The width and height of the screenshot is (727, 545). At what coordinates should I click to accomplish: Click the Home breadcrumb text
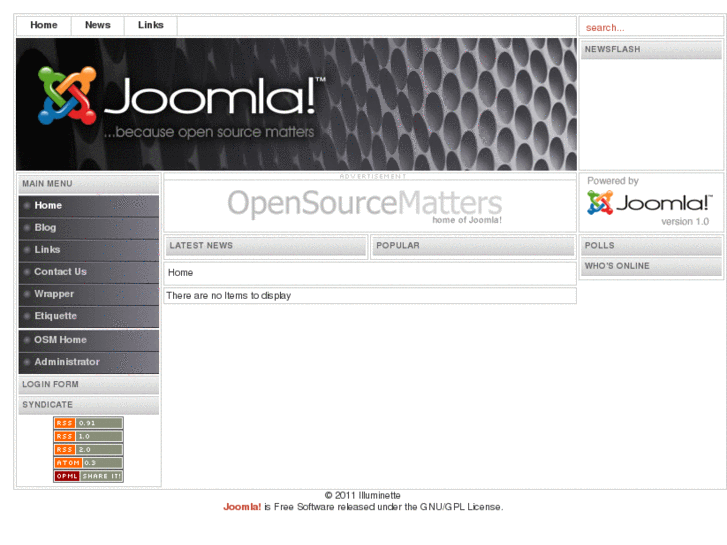coord(180,273)
